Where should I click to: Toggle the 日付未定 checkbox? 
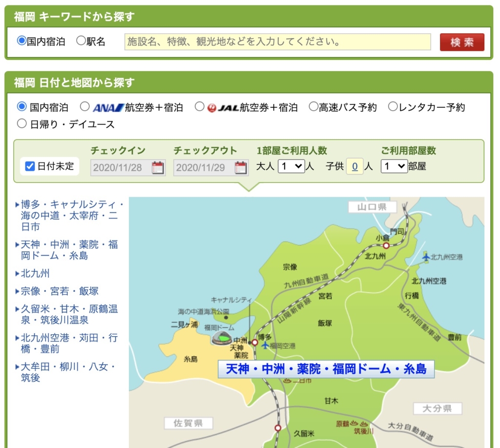(x=30, y=166)
